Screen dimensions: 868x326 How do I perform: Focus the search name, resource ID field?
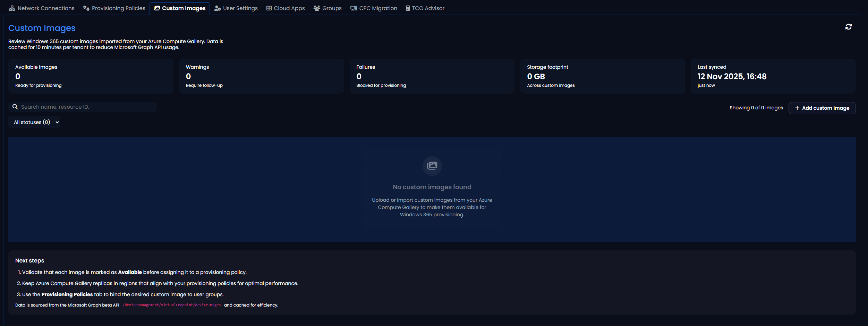(83, 107)
